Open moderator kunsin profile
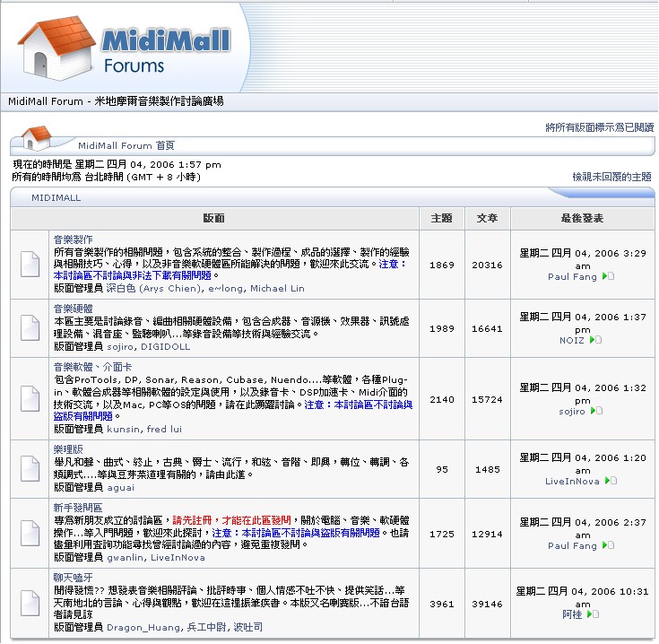This screenshot has height=644, width=659. (x=123, y=430)
